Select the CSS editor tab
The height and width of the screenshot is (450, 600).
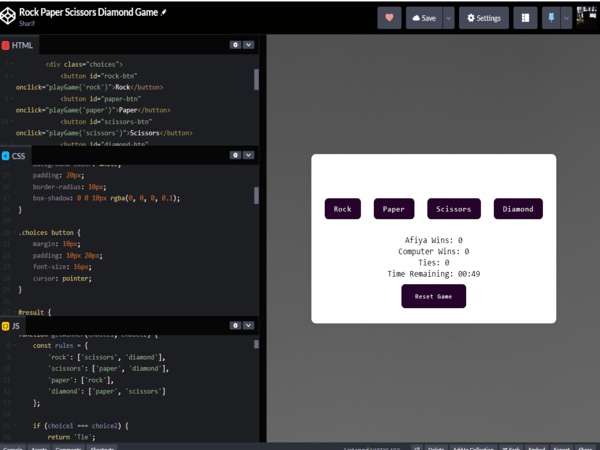click(15, 156)
